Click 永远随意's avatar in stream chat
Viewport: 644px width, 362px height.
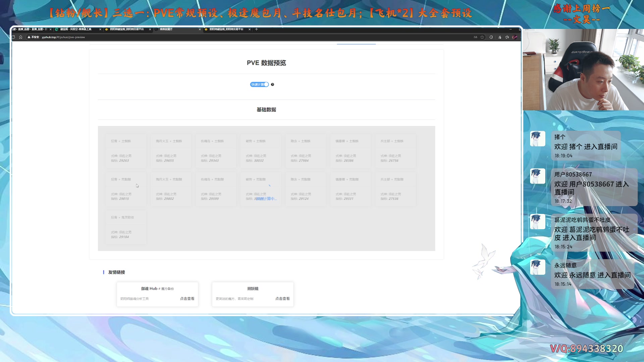[537, 267]
